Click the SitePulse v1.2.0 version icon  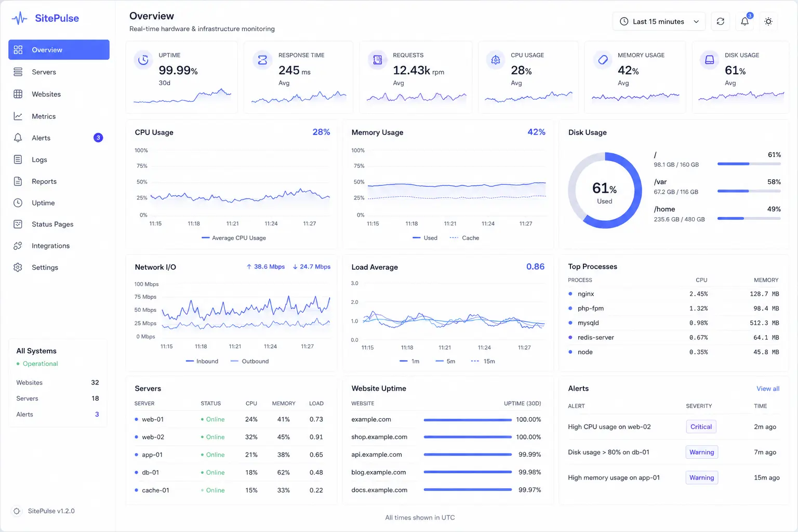coord(17,511)
